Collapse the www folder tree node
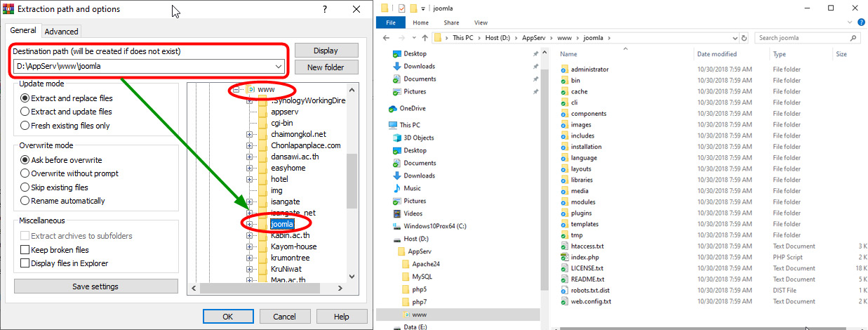The height and width of the screenshot is (330, 868). [x=236, y=90]
